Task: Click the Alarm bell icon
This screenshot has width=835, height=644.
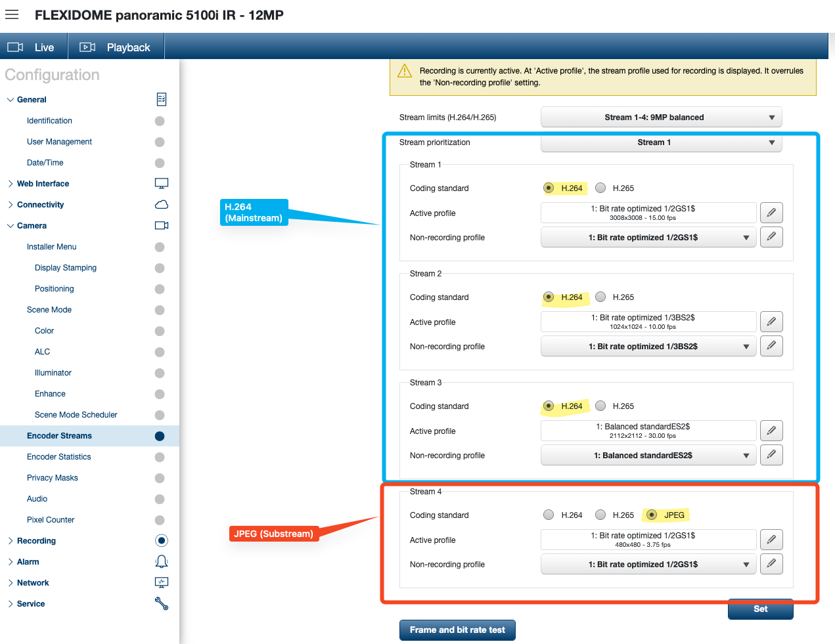Action: click(161, 561)
